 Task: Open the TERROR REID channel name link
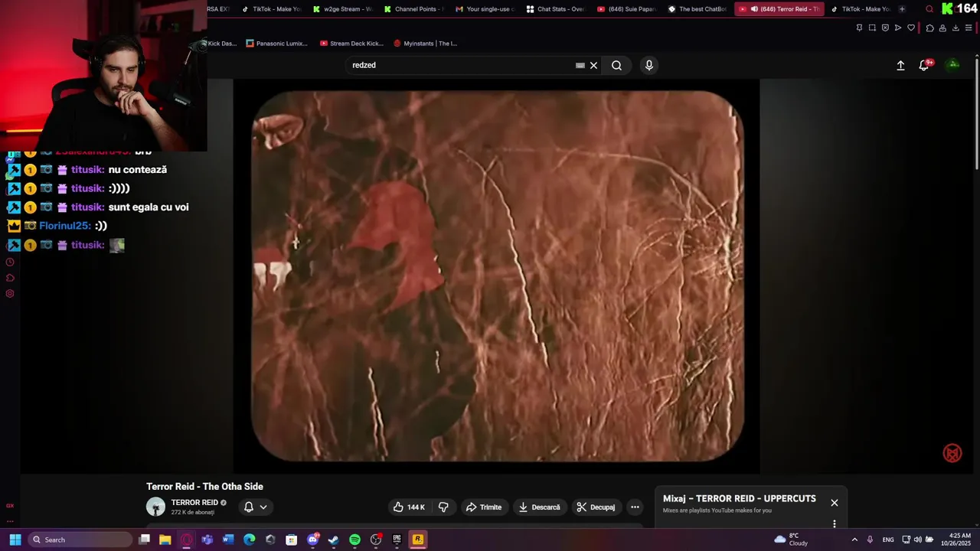(194, 503)
